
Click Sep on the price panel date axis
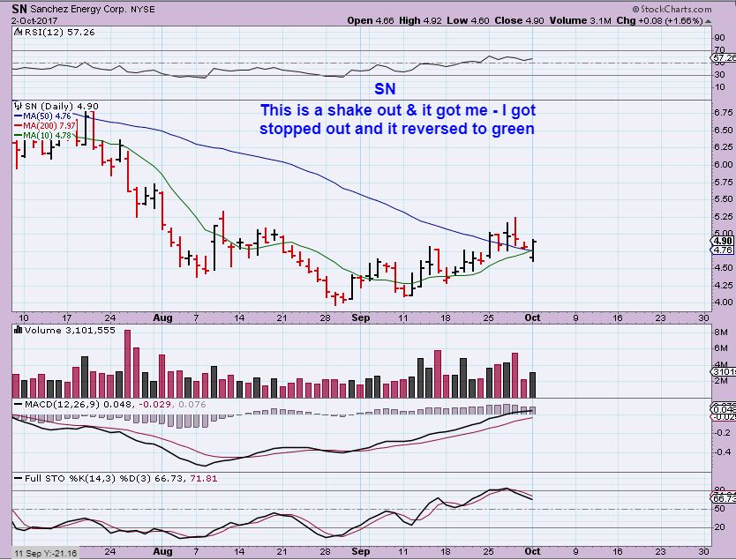[x=360, y=317]
